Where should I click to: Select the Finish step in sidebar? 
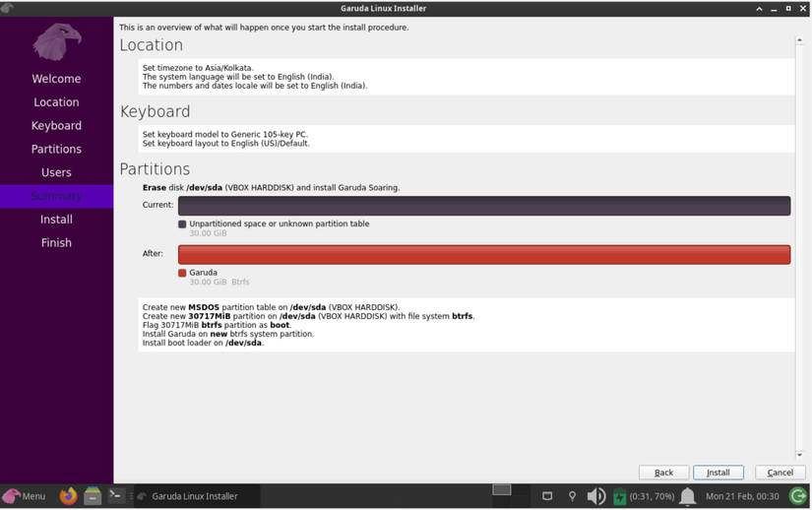56,243
